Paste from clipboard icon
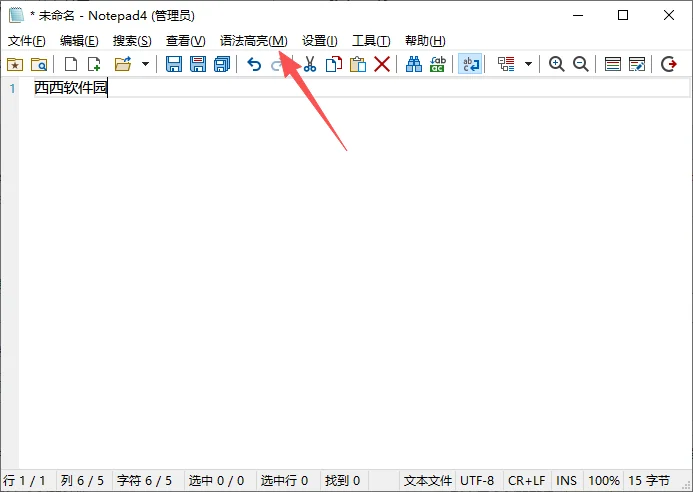The image size is (693, 492). click(x=358, y=65)
